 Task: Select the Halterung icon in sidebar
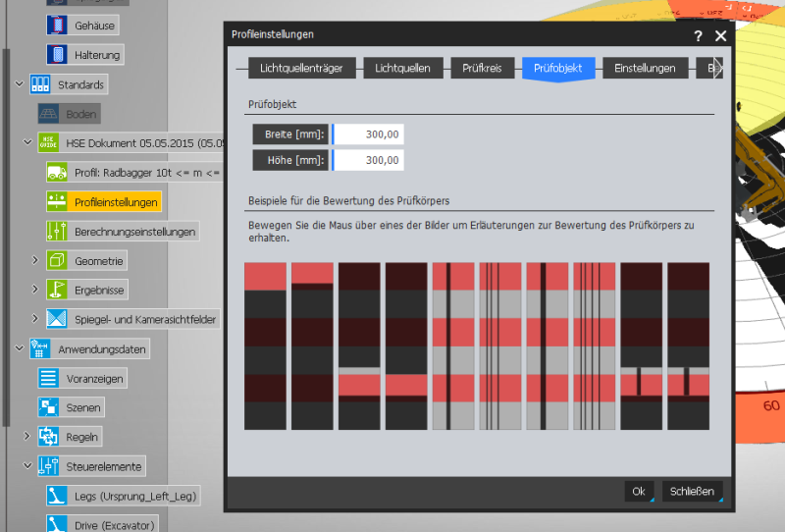point(57,55)
